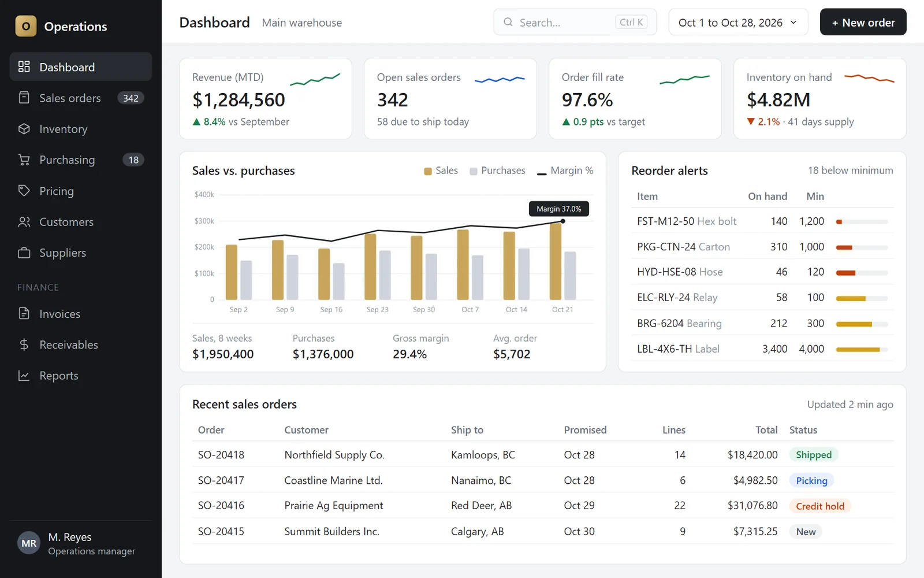Click the Oct 21 sales bar in chart
Viewport: 924px width, 578px height.
(x=556, y=261)
